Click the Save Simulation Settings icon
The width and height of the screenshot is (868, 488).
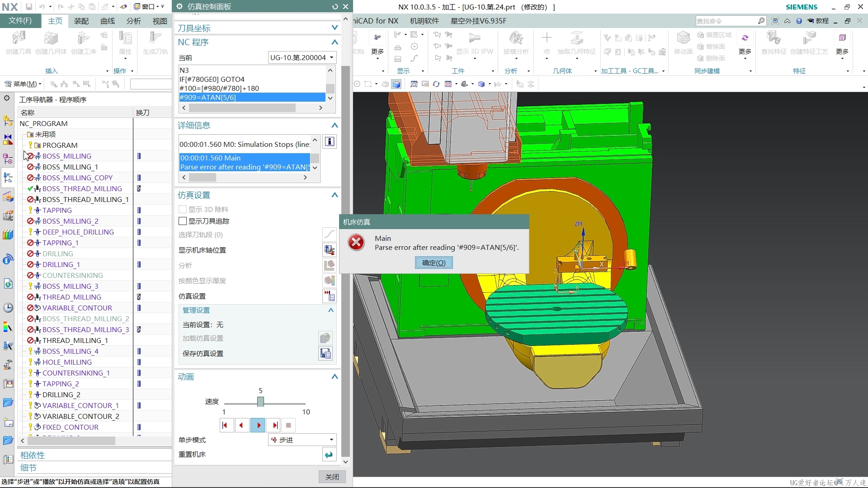325,353
